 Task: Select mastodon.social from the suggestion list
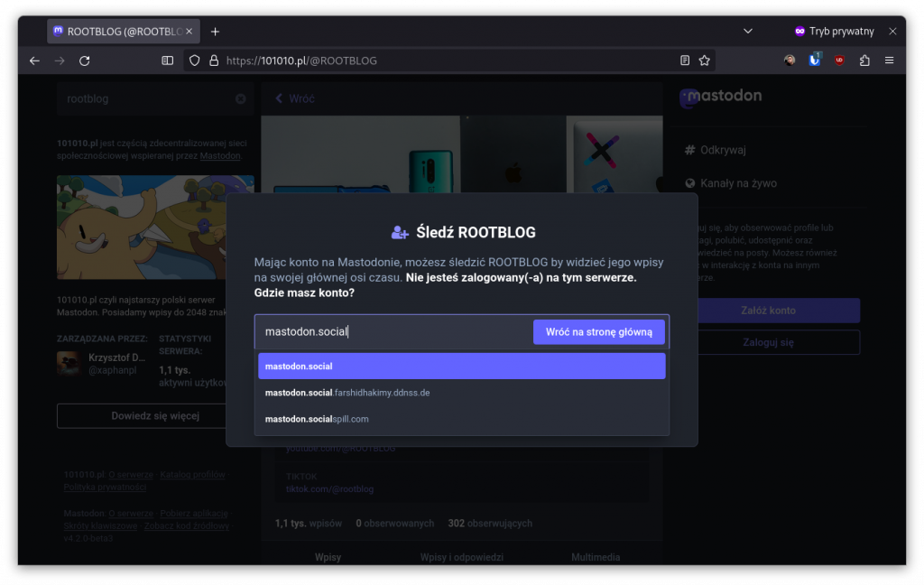point(461,366)
